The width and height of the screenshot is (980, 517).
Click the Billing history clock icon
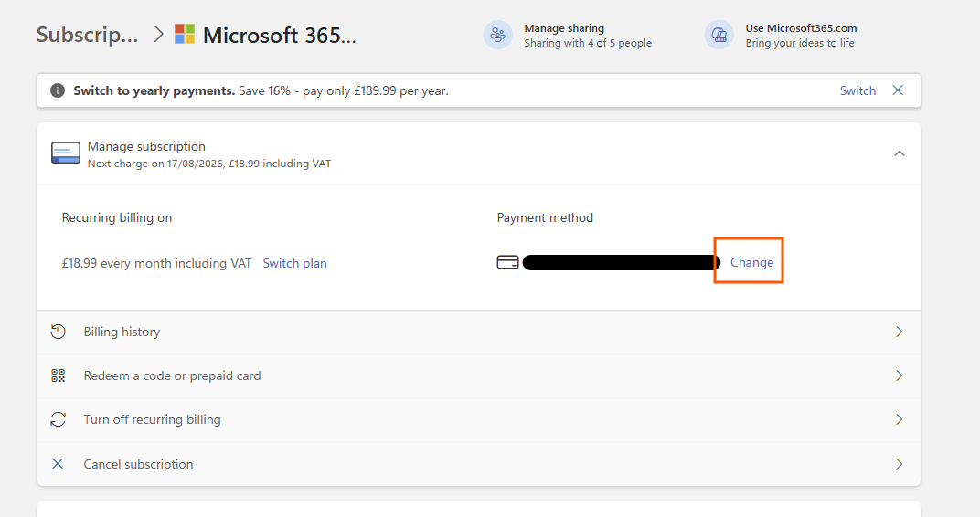pyautogui.click(x=59, y=332)
